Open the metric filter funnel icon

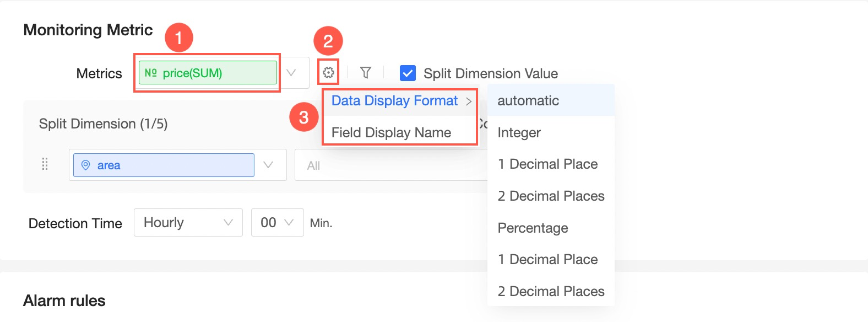(365, 72)
